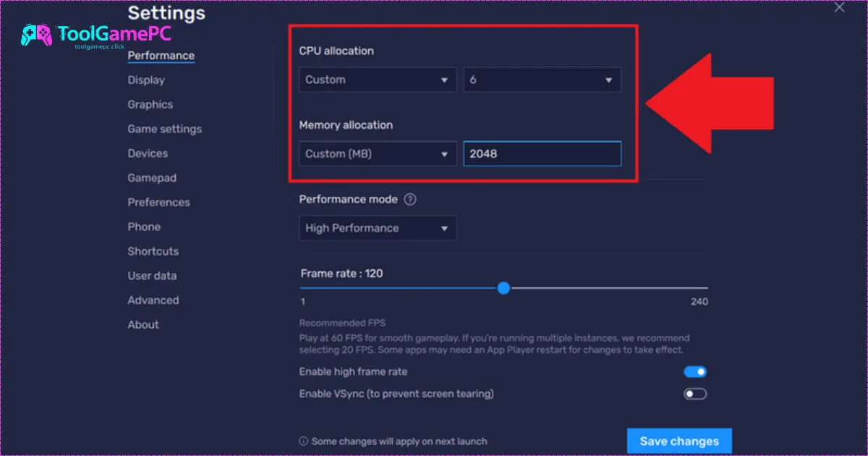Open the About section
Screen dimensions: 868x456
(x=143, y=325)
